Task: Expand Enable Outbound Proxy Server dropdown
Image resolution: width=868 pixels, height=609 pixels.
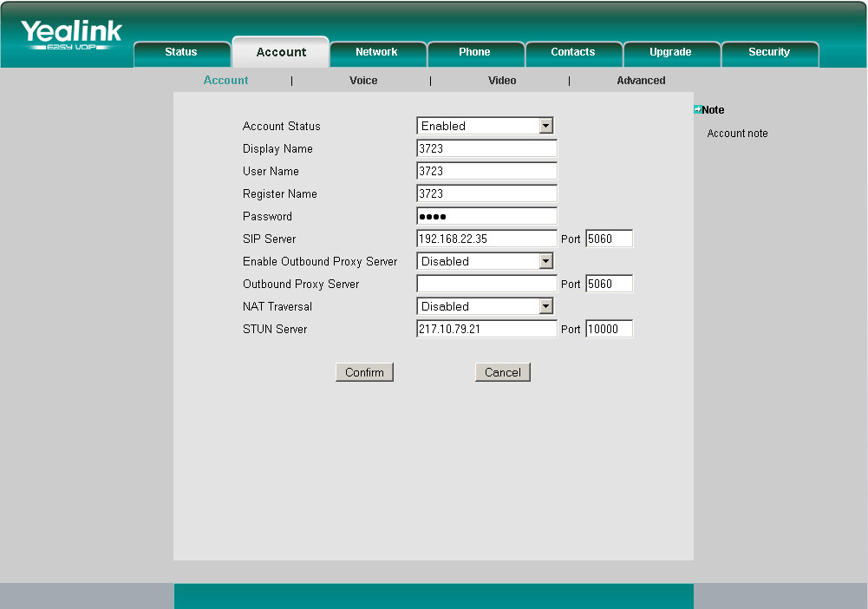Action: (485, 261)
